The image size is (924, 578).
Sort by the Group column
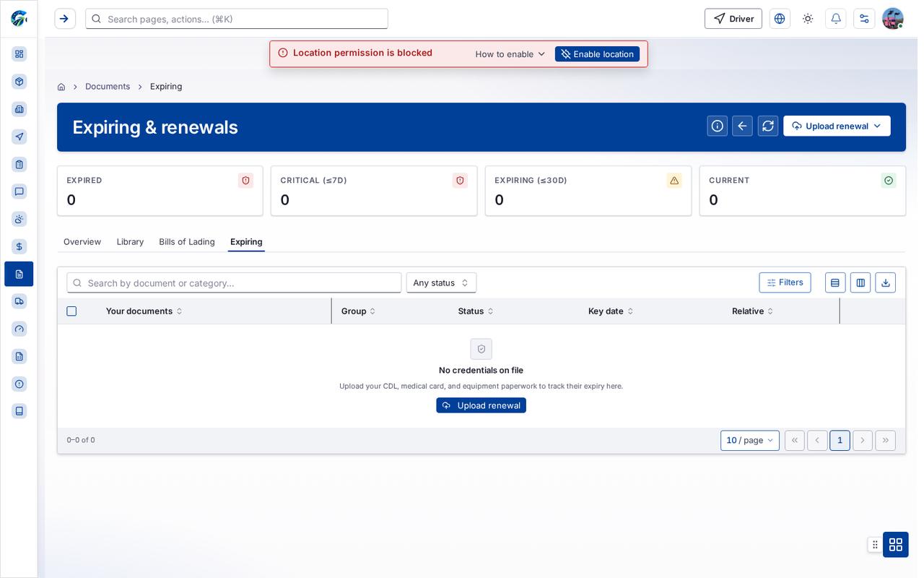point(359,311)
